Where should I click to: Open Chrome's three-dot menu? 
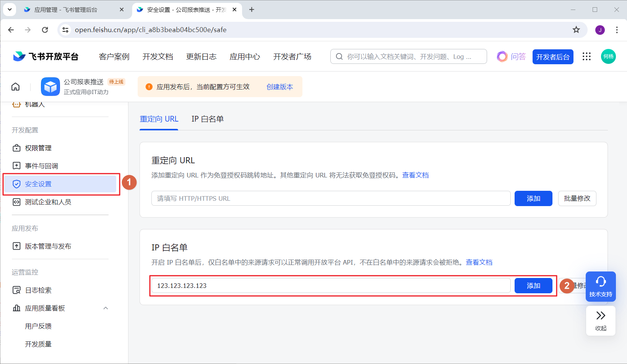click(x=617, y=30)
